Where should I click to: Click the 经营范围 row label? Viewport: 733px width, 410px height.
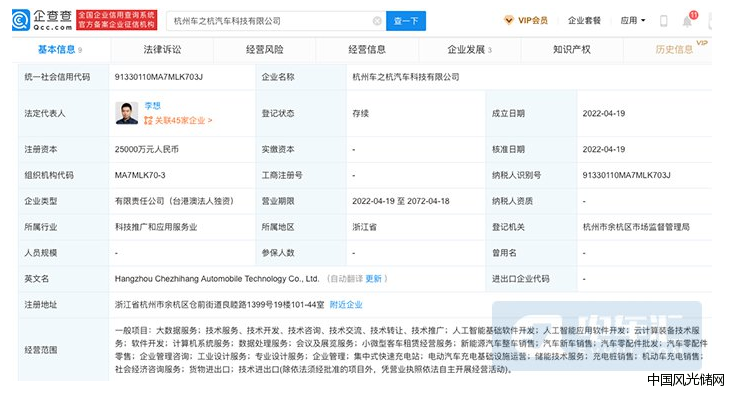coord(41,350)
